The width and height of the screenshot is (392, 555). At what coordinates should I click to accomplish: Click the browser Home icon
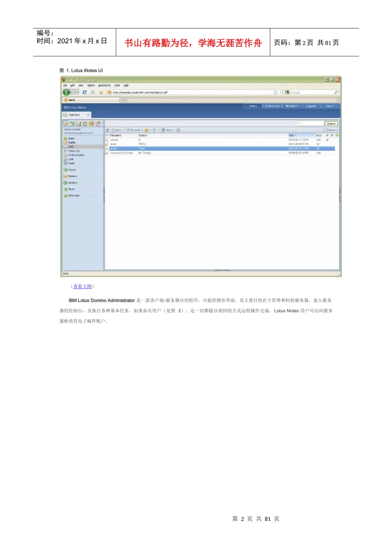coord(101,92)
